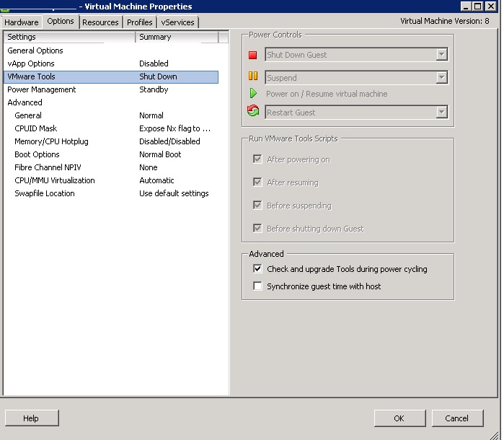Select Power Management setting

pos(111,89)
